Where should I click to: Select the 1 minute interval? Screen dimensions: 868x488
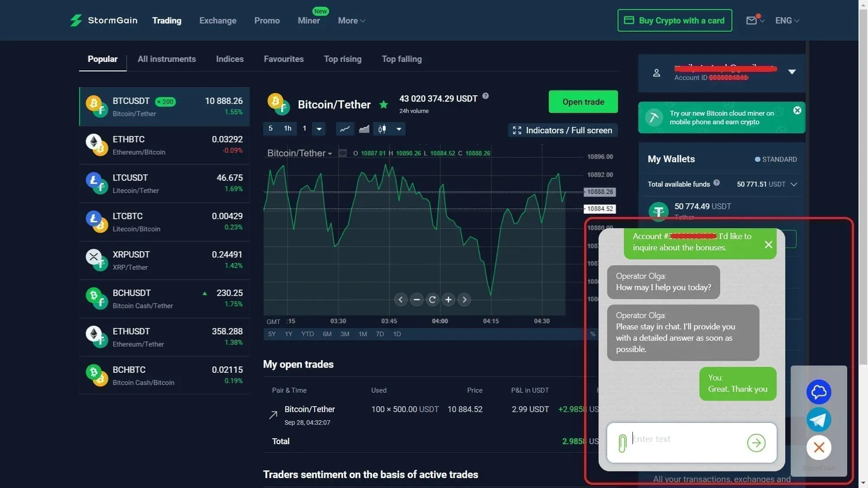305,129
